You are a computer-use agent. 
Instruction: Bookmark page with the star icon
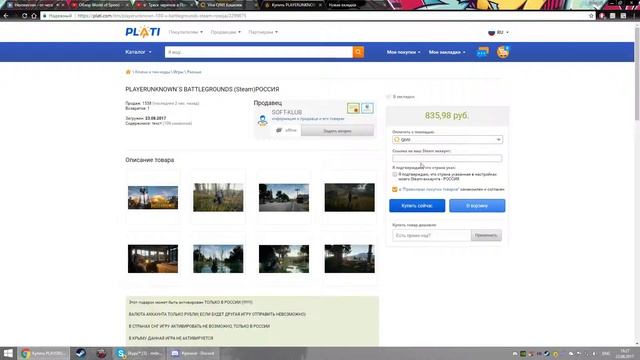pos(591,16)
